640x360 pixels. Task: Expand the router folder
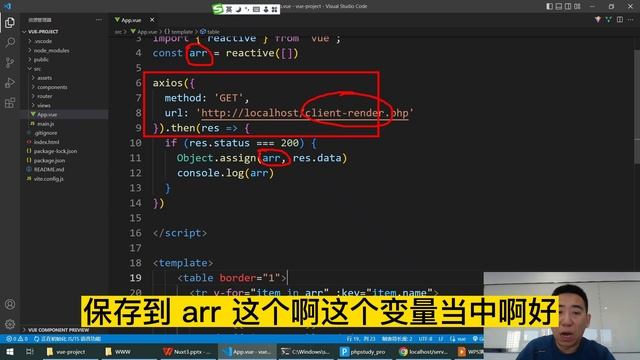coord(44,96)
